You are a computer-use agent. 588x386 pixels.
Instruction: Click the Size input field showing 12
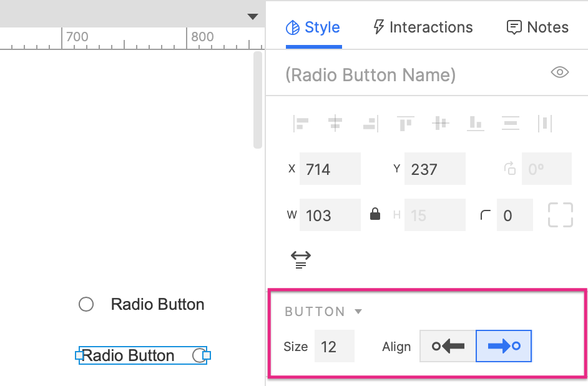point(335,346)
